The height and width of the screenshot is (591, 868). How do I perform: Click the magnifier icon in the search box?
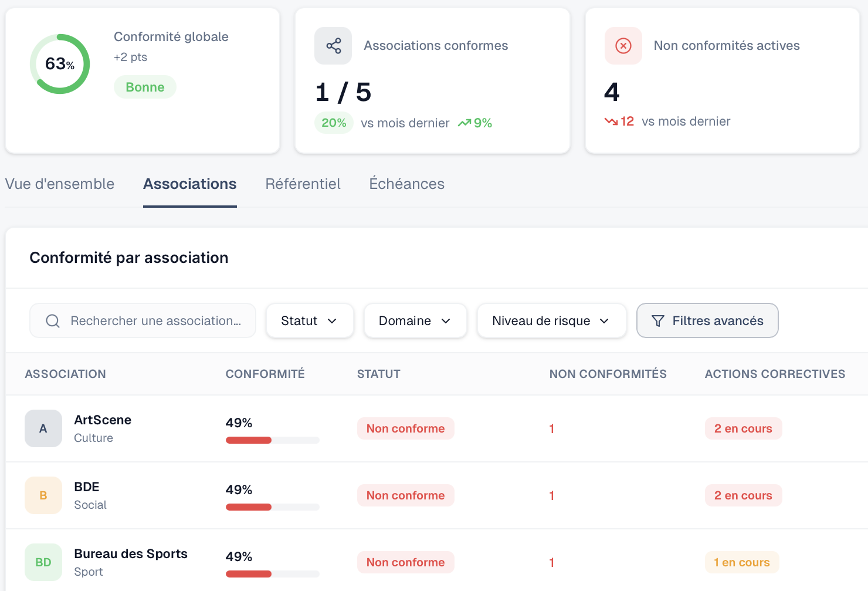point(53,320)
